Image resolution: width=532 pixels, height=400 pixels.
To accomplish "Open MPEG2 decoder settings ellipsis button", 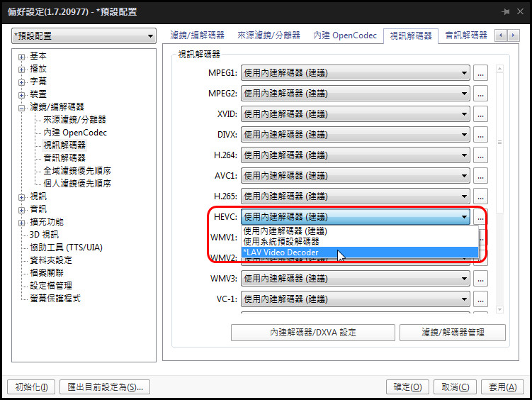I will 480,94.
